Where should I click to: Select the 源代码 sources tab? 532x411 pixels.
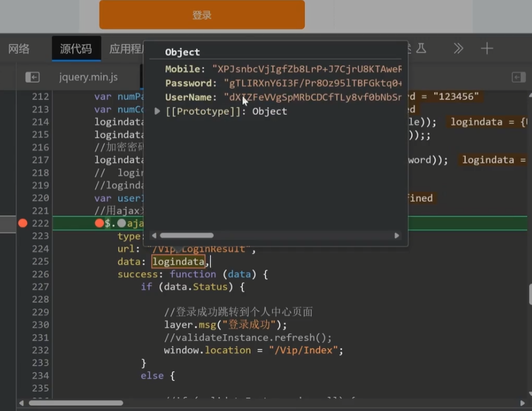(x=76, y=49)
